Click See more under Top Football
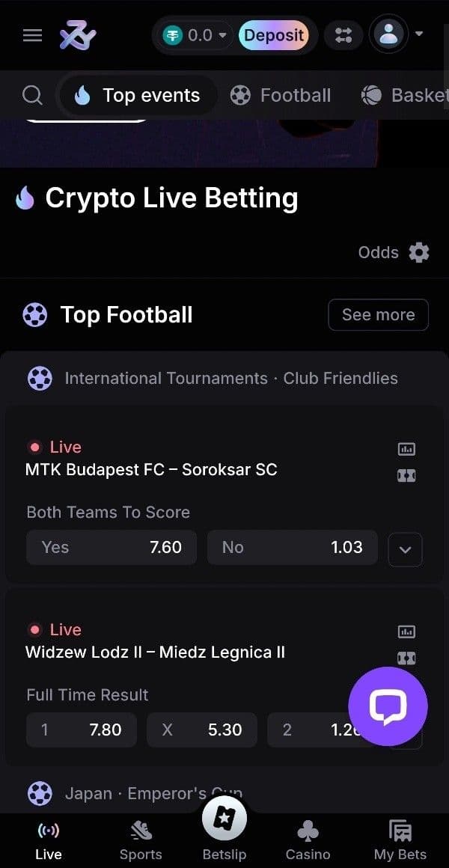Screen dimensions: 449x868 [x=378, y=314]
